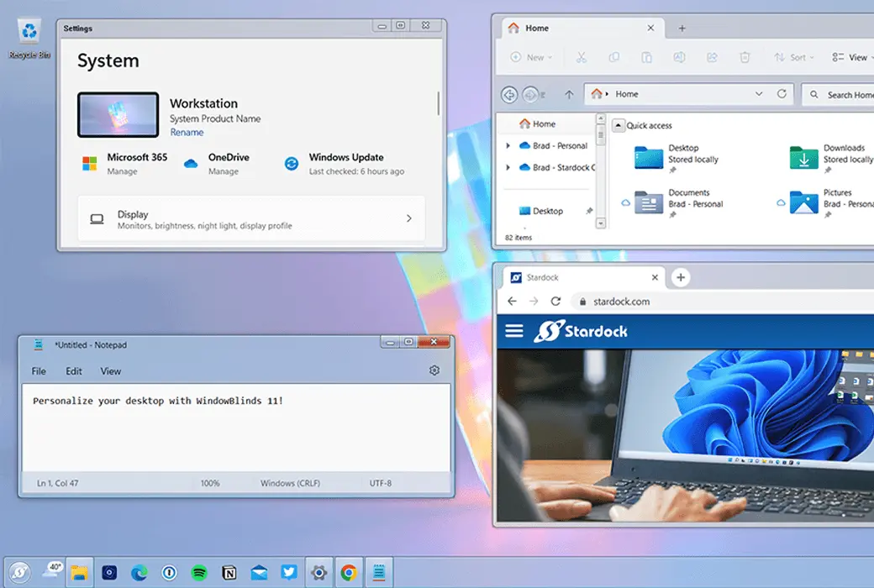Click the Settings window vertical scrollbar

point(438,103)
